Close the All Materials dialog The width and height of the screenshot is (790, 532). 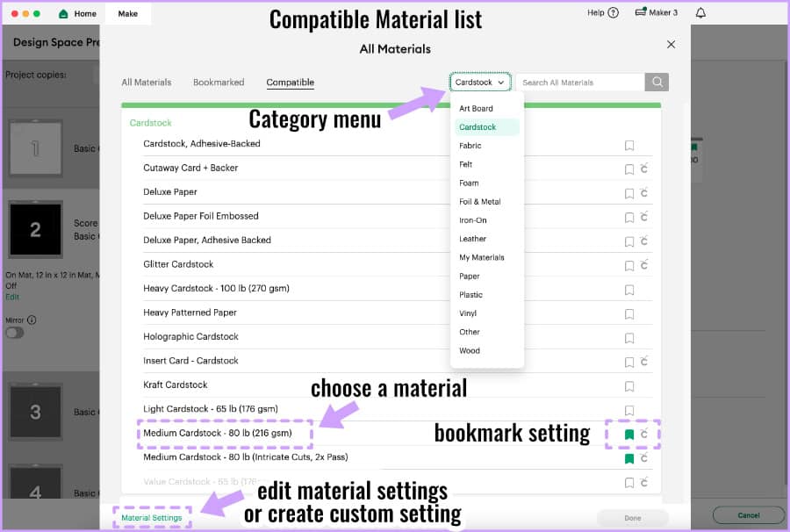[671, 44]
